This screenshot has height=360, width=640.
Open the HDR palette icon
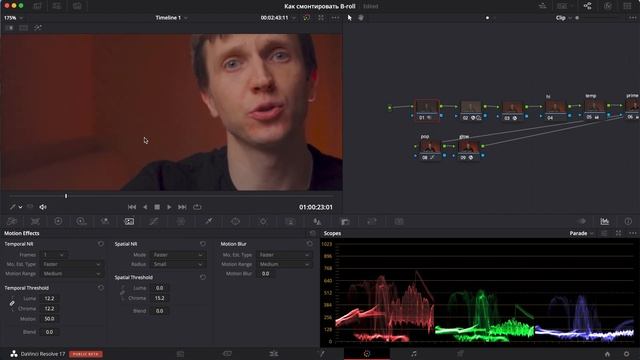[x=81, y=221]
